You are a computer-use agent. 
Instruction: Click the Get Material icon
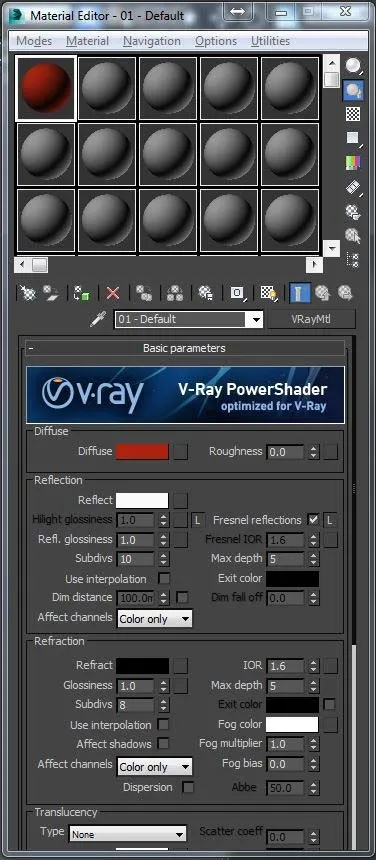(27, 293)
